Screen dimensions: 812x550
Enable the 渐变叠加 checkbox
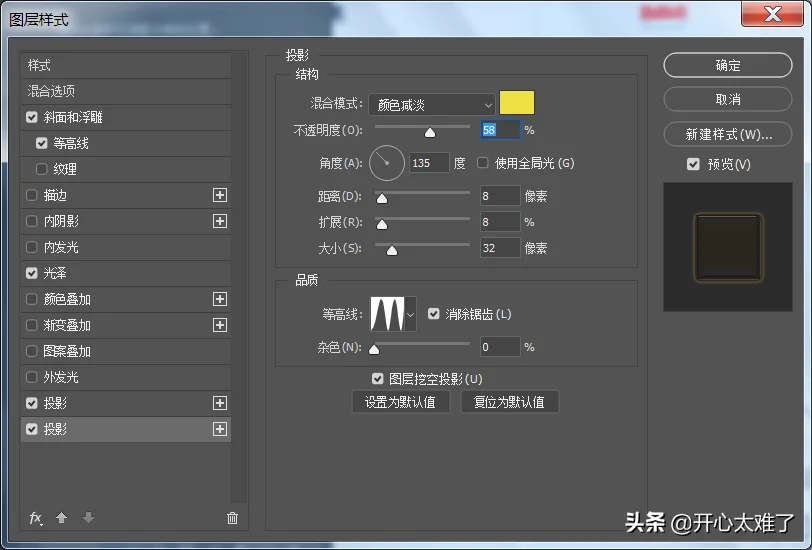click(32, 325)
